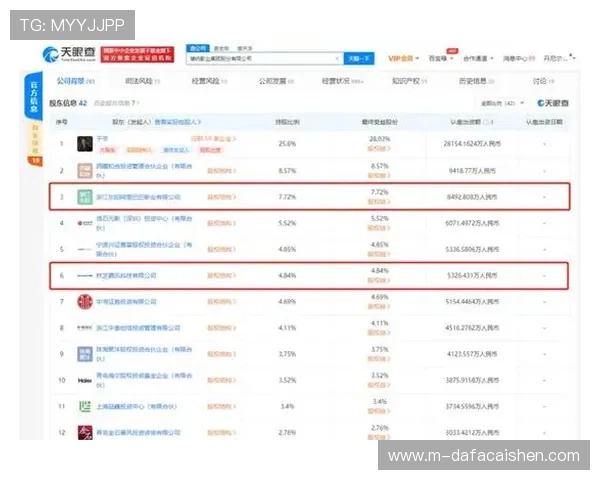Expand equity structure link in row 6
Screen dimensions: 600x480
tap(221, 276)
